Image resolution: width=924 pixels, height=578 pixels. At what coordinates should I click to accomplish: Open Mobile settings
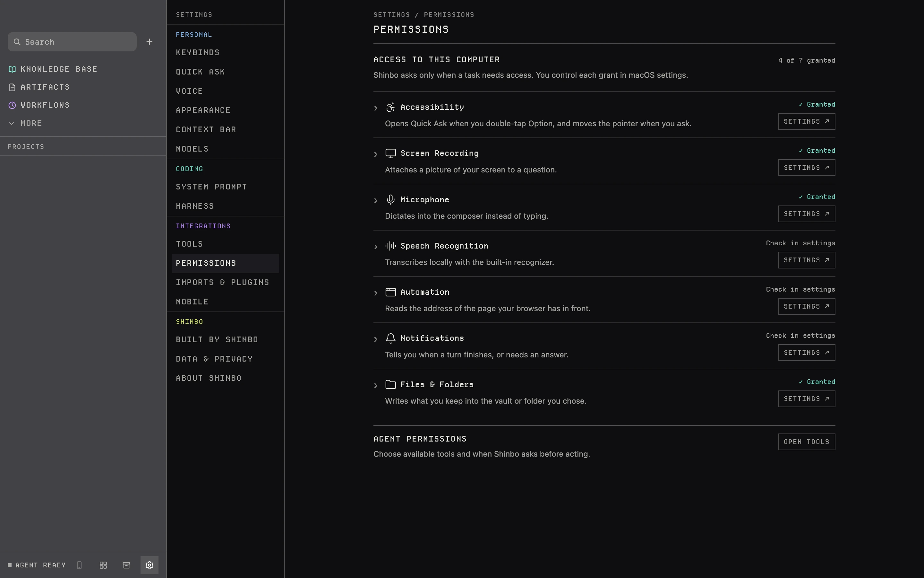[x=225, y=302]
